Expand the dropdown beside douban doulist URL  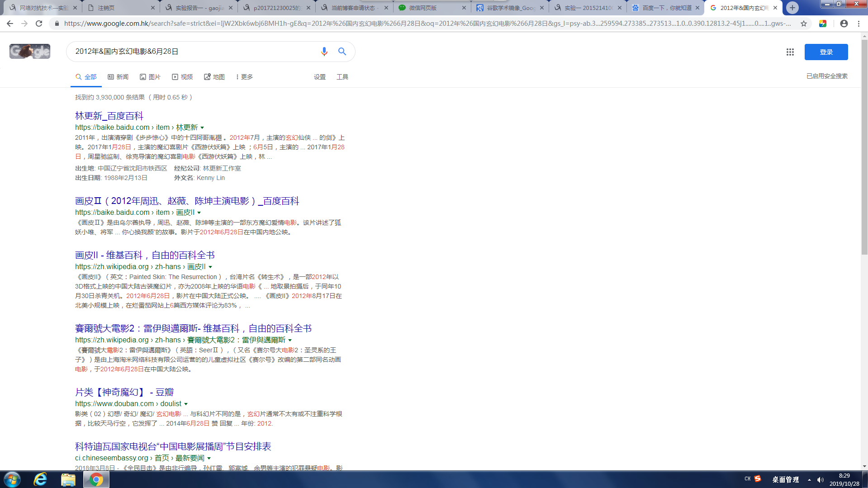pyautogui.click(x=186, y=404)
